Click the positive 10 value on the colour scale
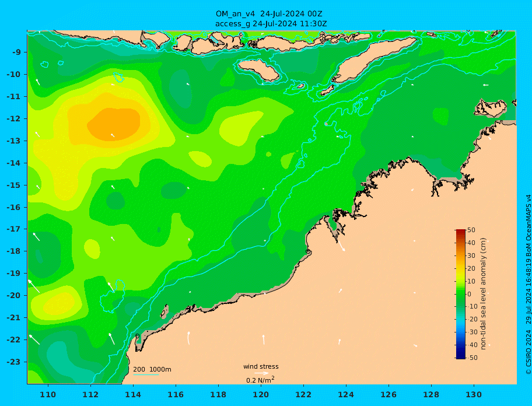The image size is (532, 406). tap(471, 282)
